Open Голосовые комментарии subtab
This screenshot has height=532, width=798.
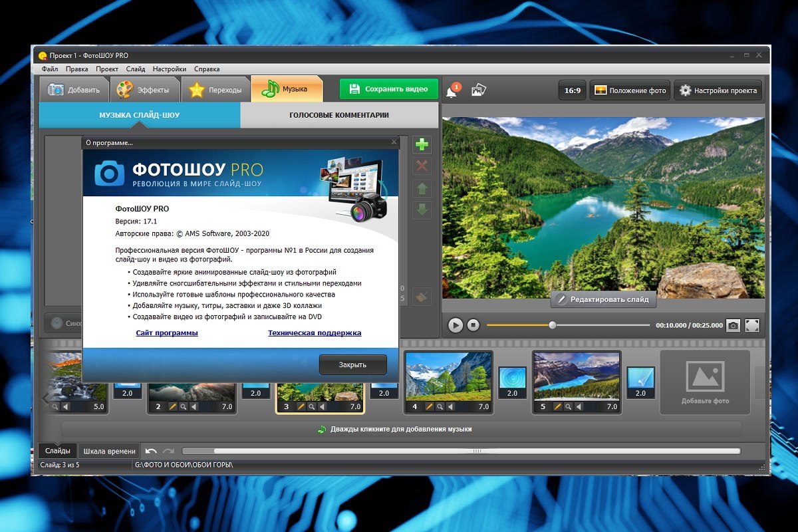pyautogui.click(x=339, y=115)
